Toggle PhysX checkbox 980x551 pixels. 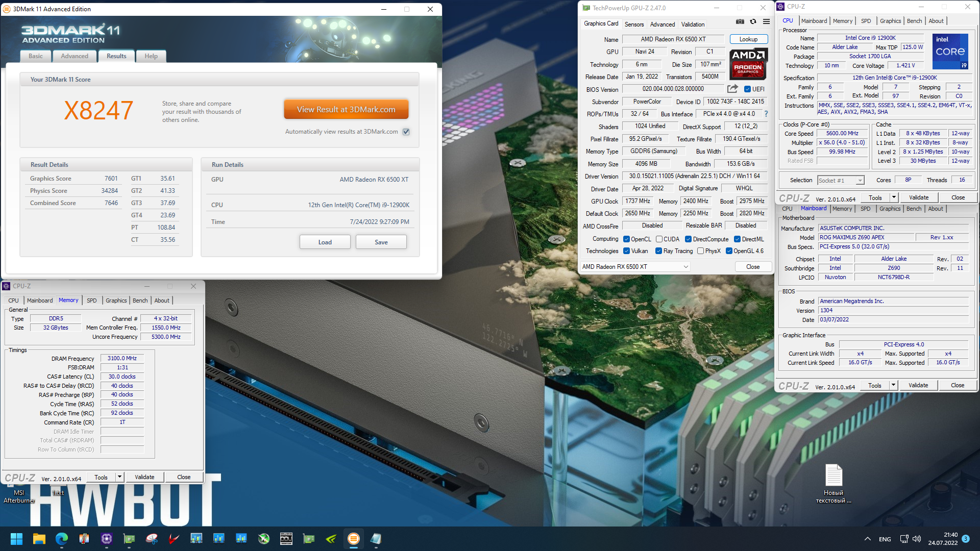[x=700, y=251]
